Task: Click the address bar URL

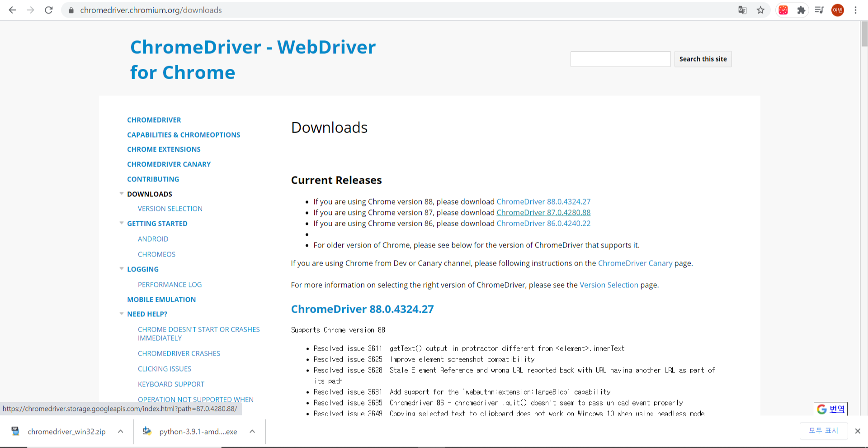Action: point(151,10)
